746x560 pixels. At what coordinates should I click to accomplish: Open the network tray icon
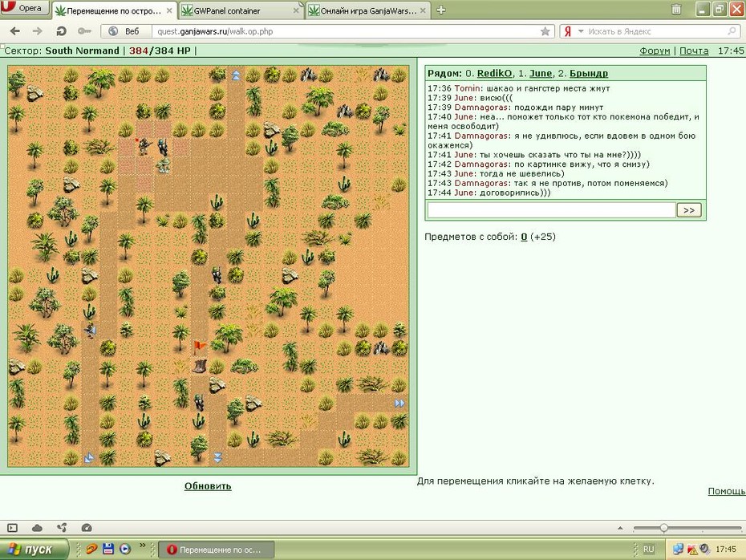(678, 549)
